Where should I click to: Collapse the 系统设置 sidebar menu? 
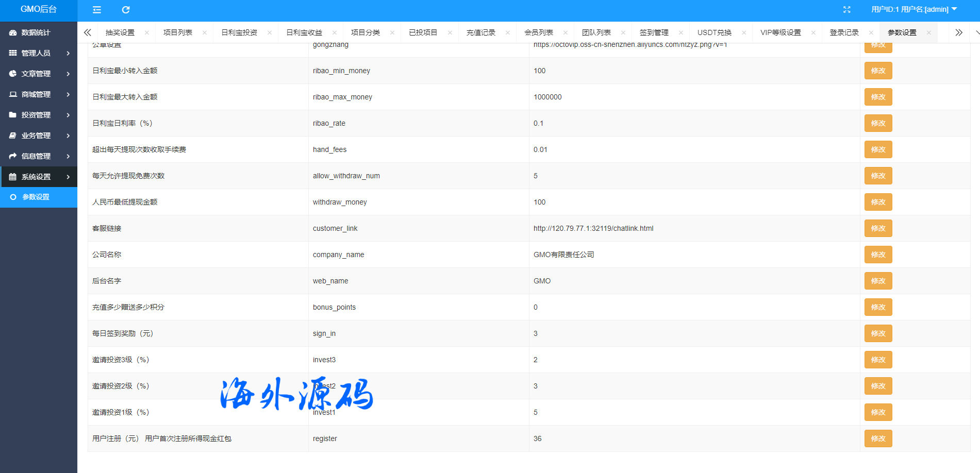[x=39, y=177]
